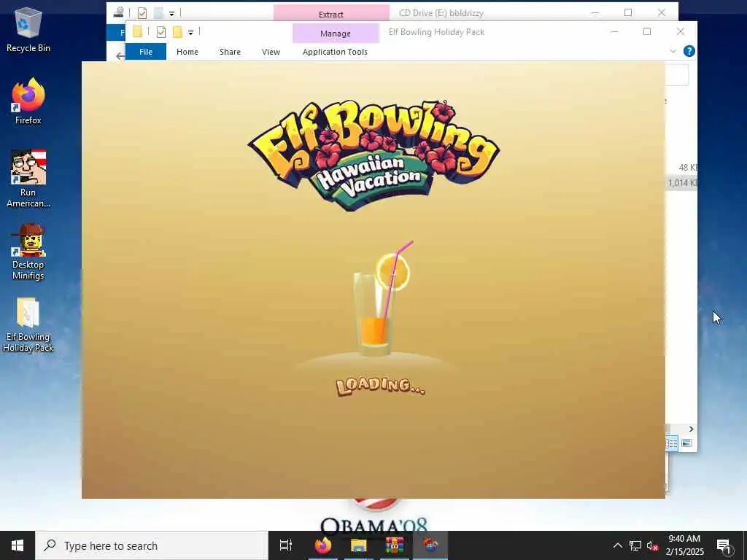747x560 pixels.
Task: Switch to the Extract tab in CD Drive window
Action: [x=331, y=15]
